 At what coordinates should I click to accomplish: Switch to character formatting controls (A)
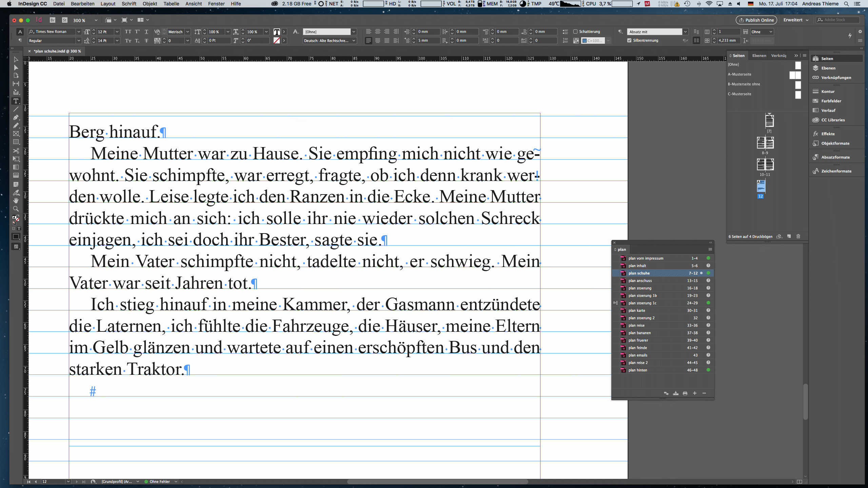point(20,32)
